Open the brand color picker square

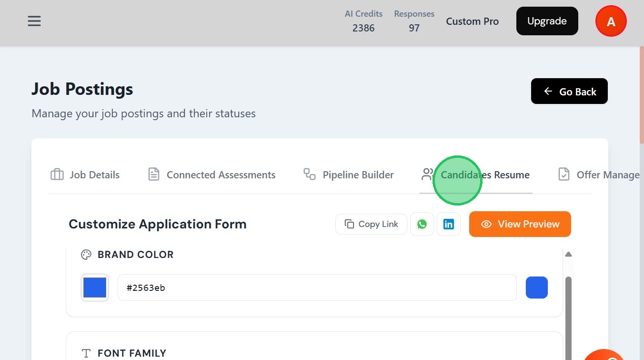click(x=95, y=288)
